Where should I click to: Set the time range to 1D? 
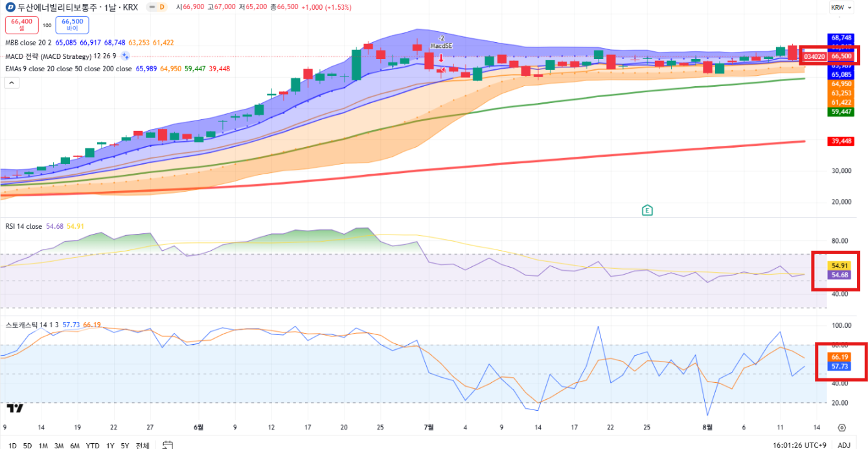pos(12,445)
